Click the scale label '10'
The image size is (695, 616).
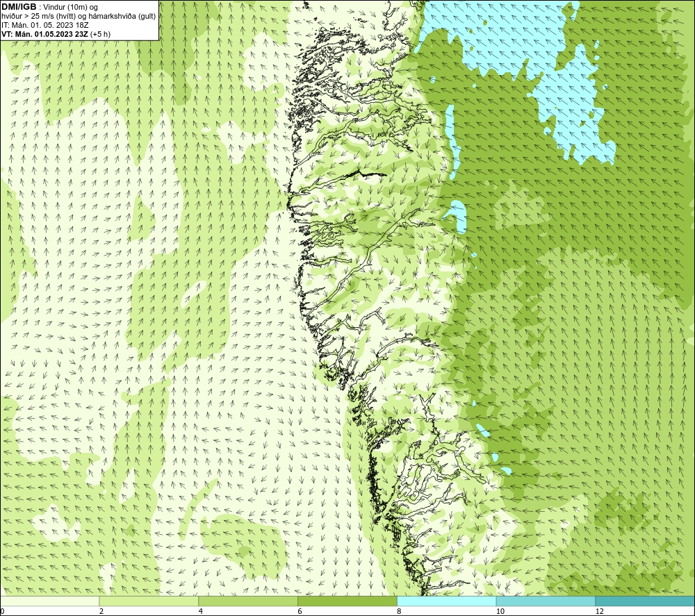click(x=500, y=611)
